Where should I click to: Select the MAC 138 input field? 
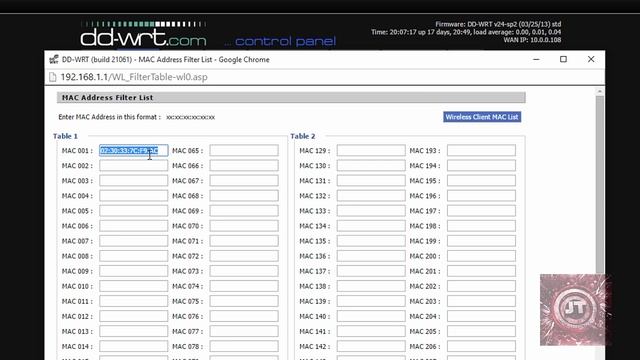click(371, 287)
